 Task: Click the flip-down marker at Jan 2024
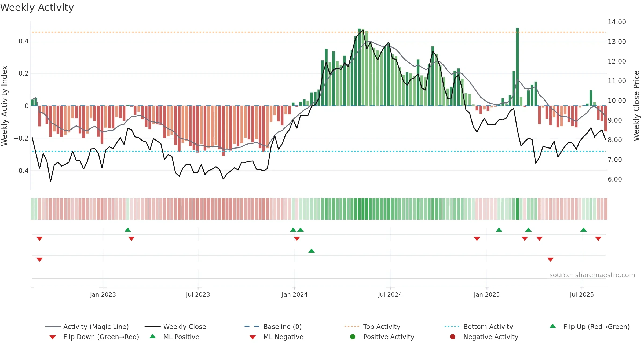click(x=297, y=239)
